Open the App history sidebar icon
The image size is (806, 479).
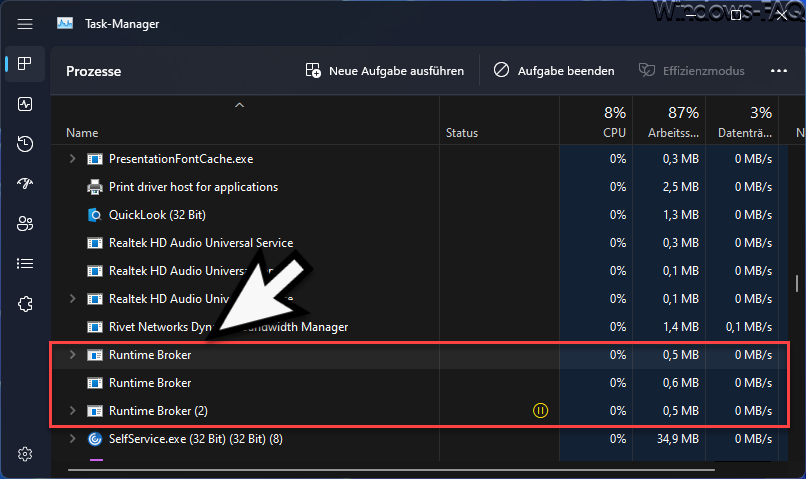point(25,144)
